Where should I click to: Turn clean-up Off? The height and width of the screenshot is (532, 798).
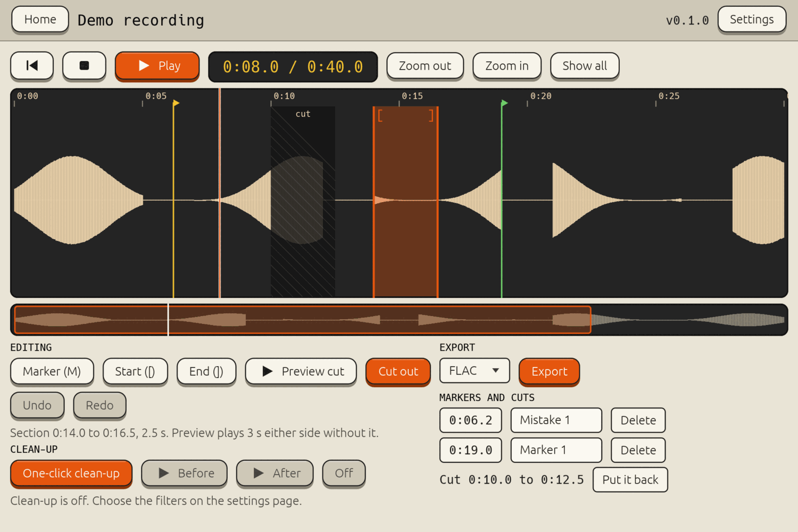344,473
